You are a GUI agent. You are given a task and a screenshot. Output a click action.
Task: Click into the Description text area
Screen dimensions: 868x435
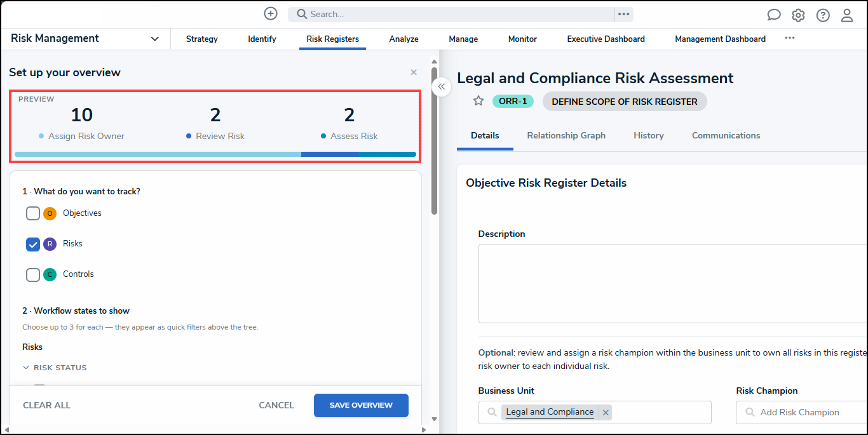point(672,284)
